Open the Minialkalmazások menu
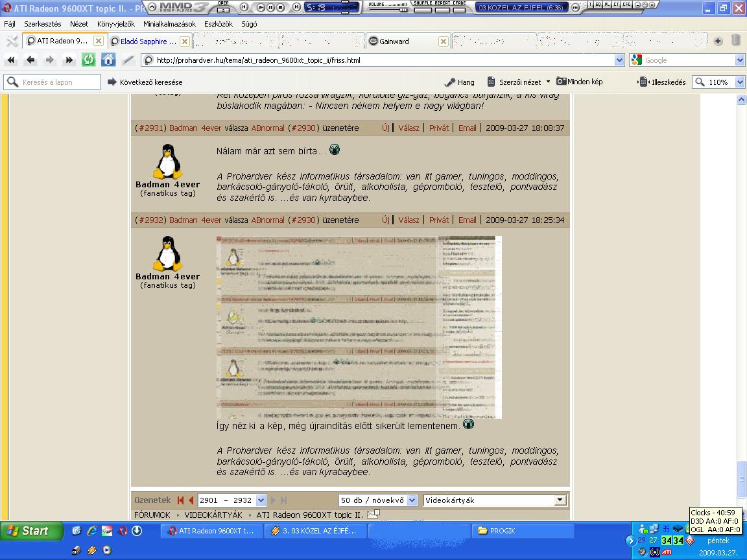 click(x=170, y=23)
